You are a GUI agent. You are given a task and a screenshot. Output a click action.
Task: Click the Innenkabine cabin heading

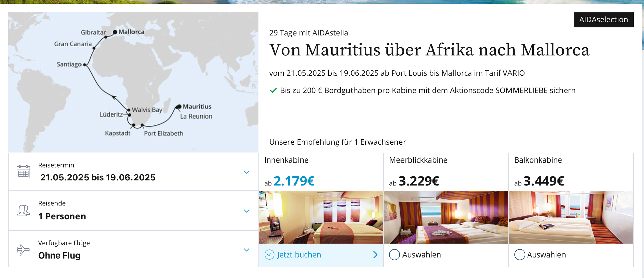pos(286,160)
